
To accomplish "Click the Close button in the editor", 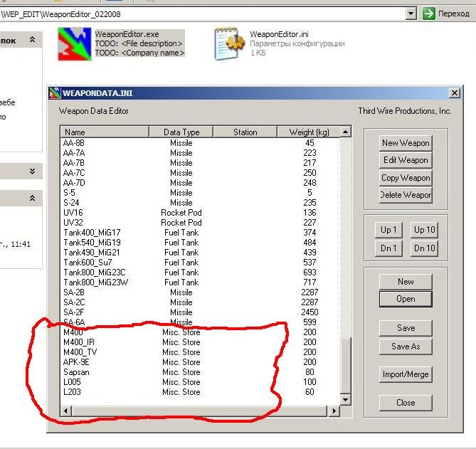I will click(406, 403).
